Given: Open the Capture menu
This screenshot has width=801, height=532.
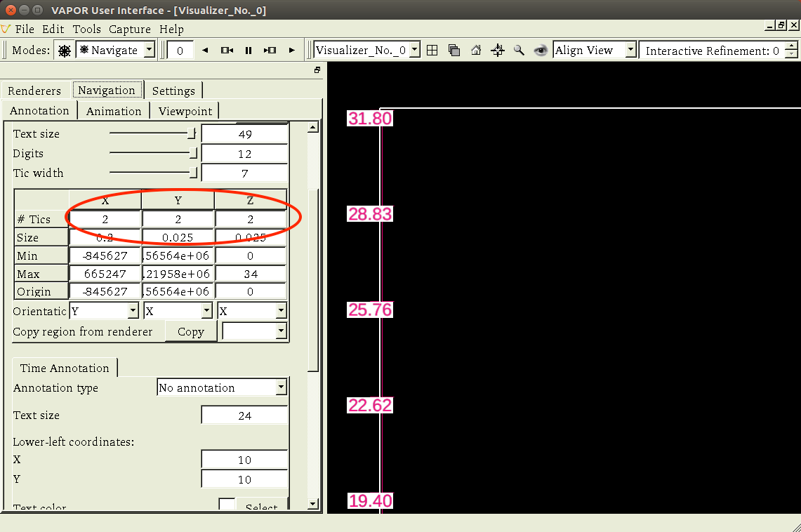Looking at the screenshot, I should [130, 29].
